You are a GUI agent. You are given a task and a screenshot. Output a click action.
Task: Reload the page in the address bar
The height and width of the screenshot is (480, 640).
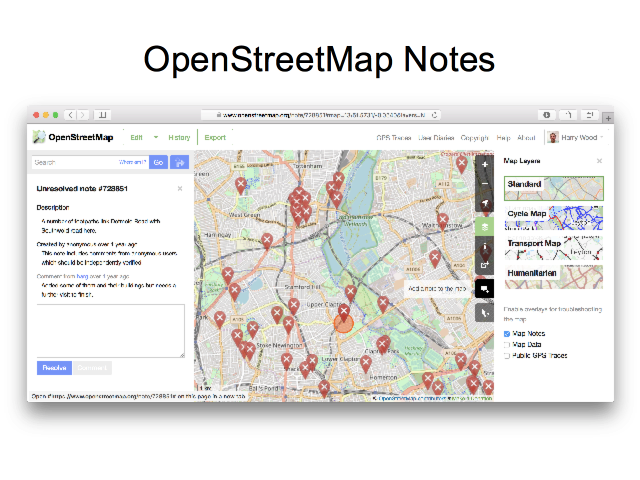click(x=435, y=115)
